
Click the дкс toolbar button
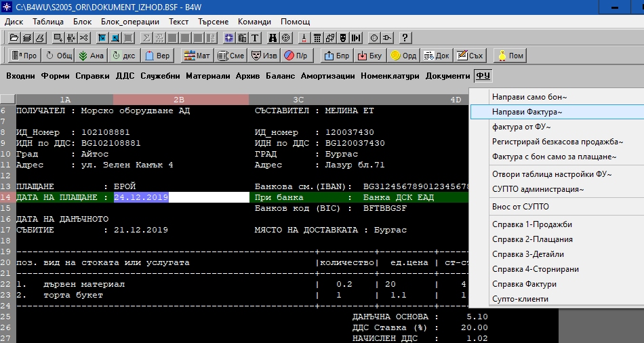coord(125,56)
